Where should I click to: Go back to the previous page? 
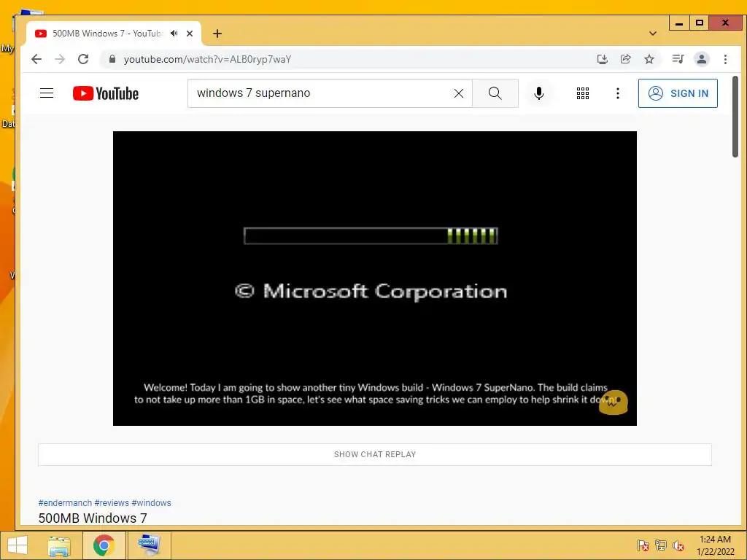(36, 59)
